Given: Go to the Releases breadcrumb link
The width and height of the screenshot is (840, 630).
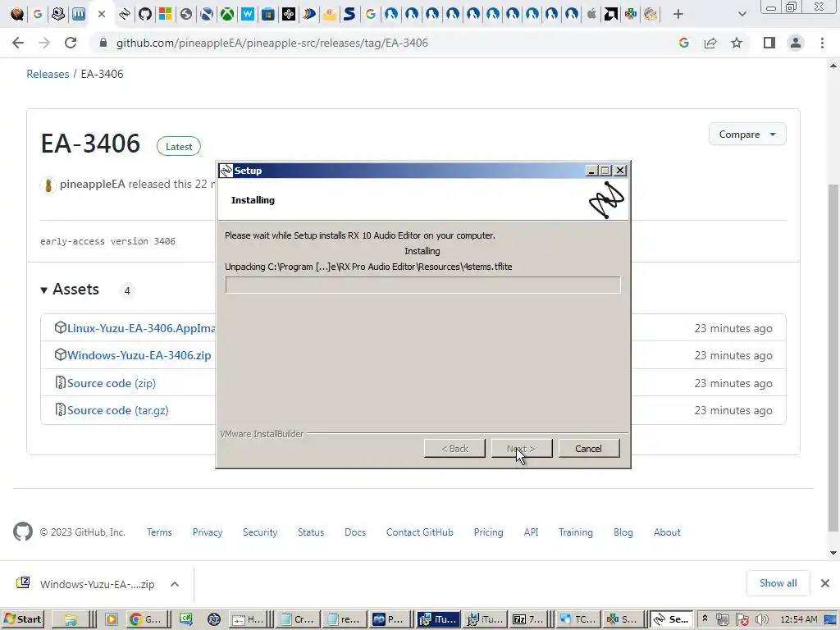Looking at the screenshot, I should (x=48, y=74).
